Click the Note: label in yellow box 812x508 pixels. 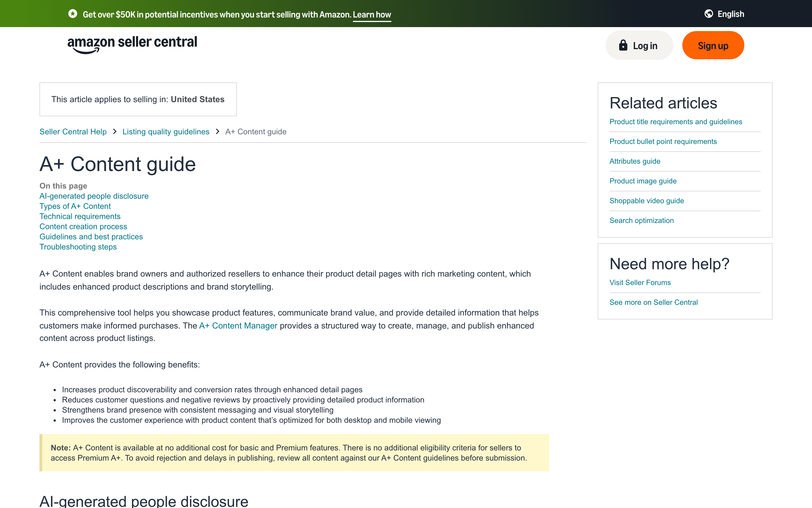pos(61,448)
